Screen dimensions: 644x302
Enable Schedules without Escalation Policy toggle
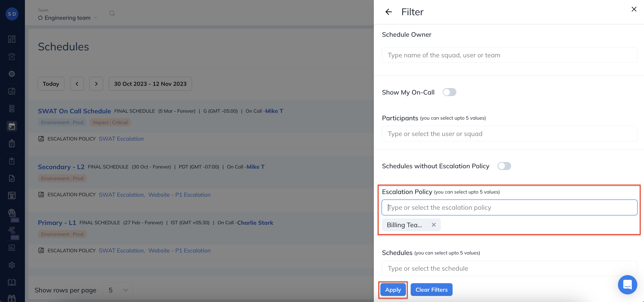click(504, 166)
